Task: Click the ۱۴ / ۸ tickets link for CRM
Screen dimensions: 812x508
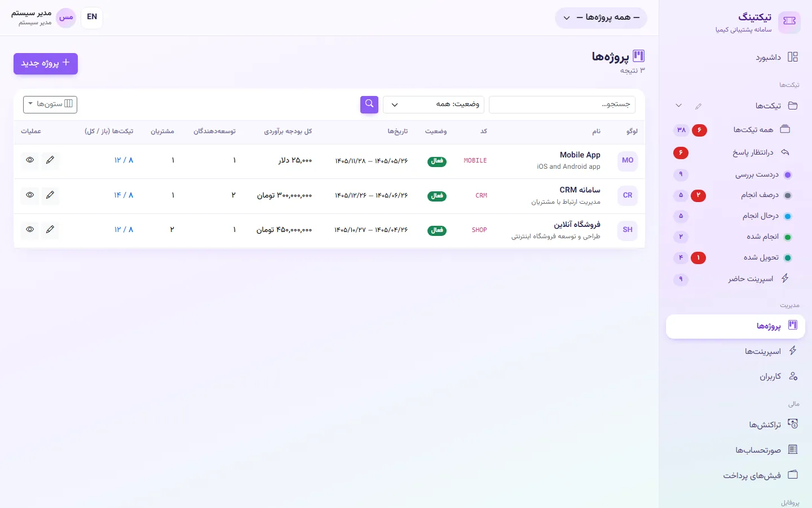Action: [123, 195]
